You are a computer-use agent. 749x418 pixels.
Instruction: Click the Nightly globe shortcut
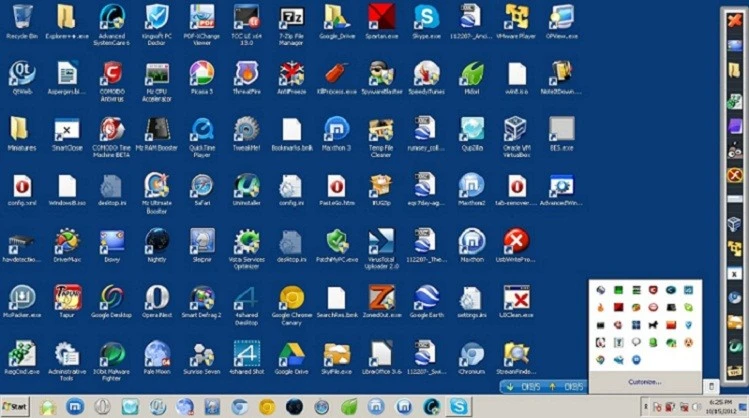click(x=157, y=246)
